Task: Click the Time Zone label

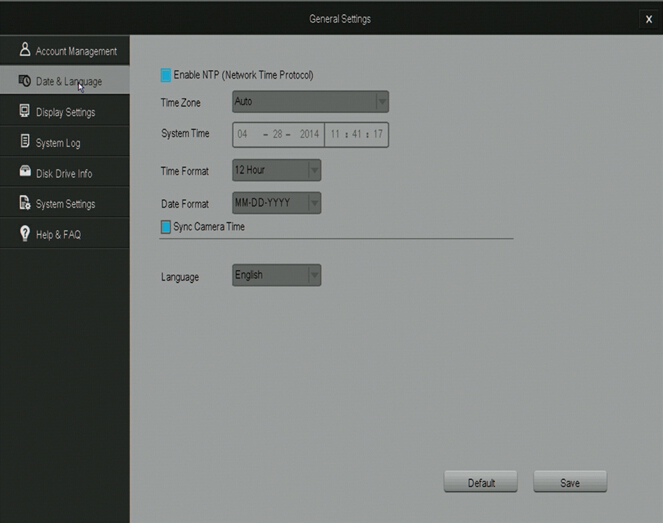Action: click(x=181, y=103)
